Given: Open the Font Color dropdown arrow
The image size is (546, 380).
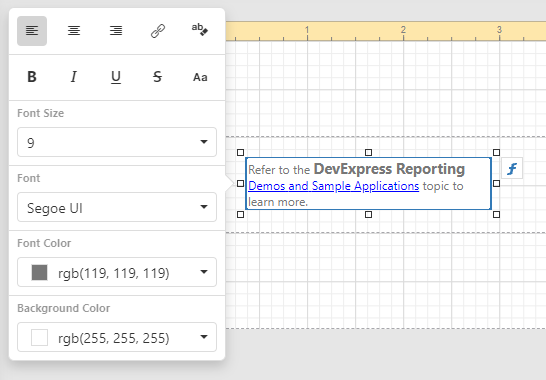Looking at the screenshot, I should [x=204, y=272].
